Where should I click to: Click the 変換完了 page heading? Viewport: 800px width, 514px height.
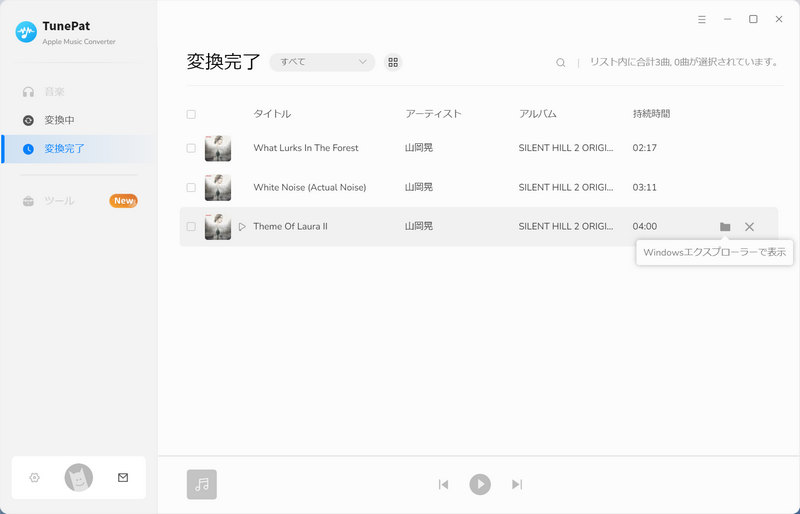pos(223,62)
